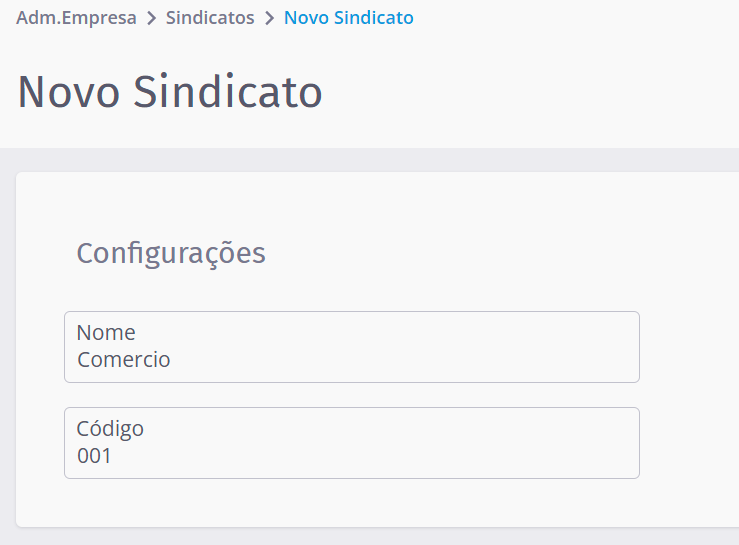
Task: Click chevron after Adm.Empresa breadcrumb
Action: click(x=152, y=18)
